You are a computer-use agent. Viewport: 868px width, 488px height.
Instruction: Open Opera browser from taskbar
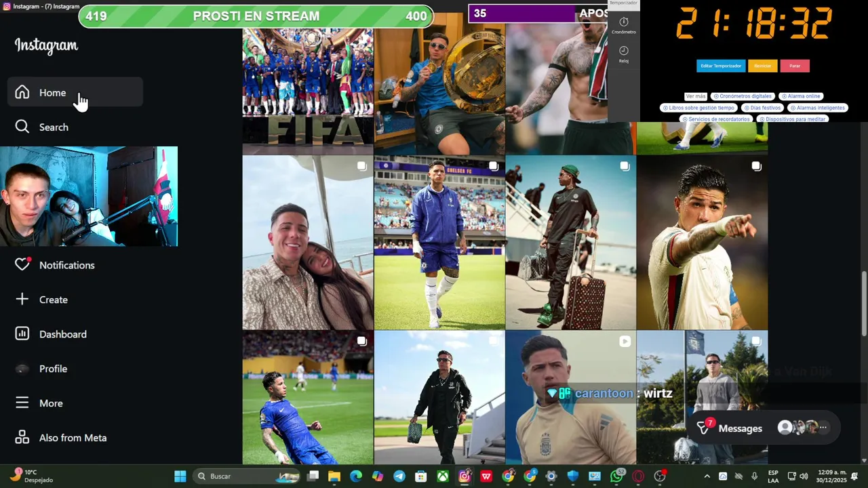(x=638, y=476)
